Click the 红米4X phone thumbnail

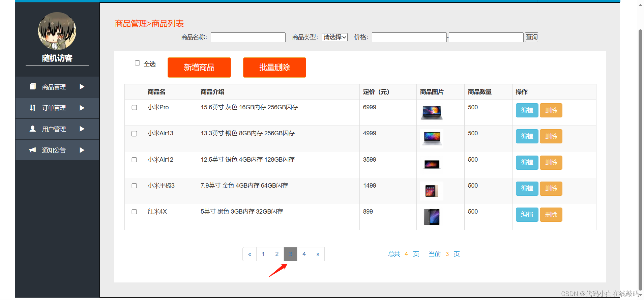pyautogui.click(x=432, y=217)
